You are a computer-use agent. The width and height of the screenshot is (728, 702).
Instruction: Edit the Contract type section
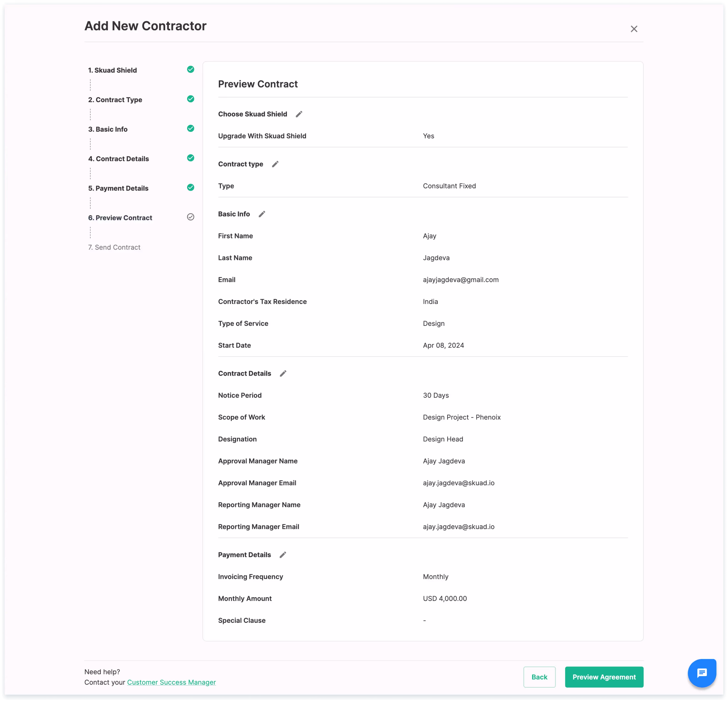(x=275, y=164)
